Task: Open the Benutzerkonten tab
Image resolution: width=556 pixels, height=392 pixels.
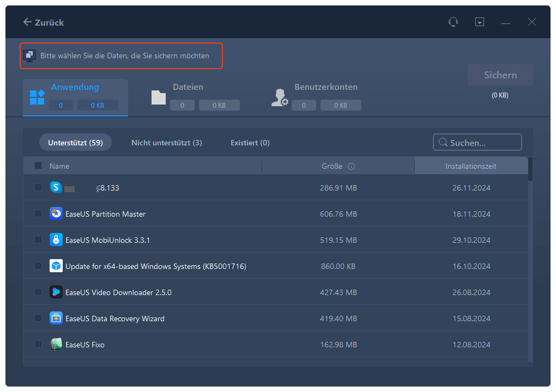Action: (x=316, y=97)
